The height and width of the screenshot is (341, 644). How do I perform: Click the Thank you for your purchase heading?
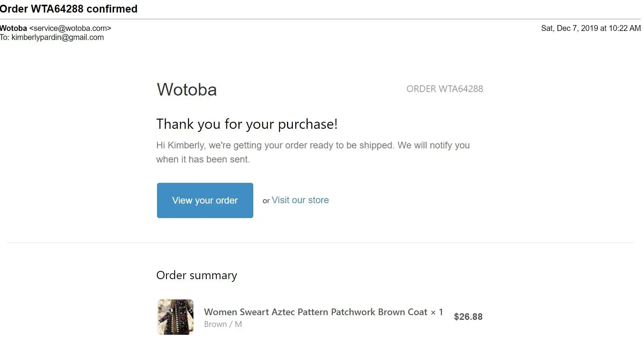tap(247, 124)
